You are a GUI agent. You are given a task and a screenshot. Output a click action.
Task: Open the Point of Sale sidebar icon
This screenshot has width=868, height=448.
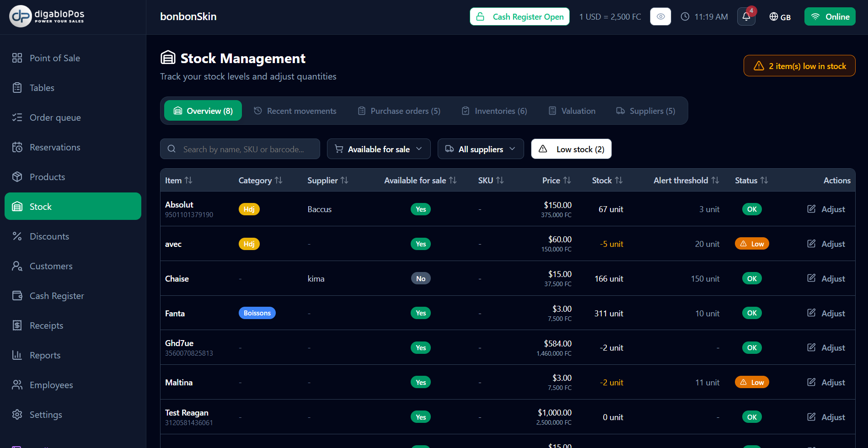[x=17, y=58]
